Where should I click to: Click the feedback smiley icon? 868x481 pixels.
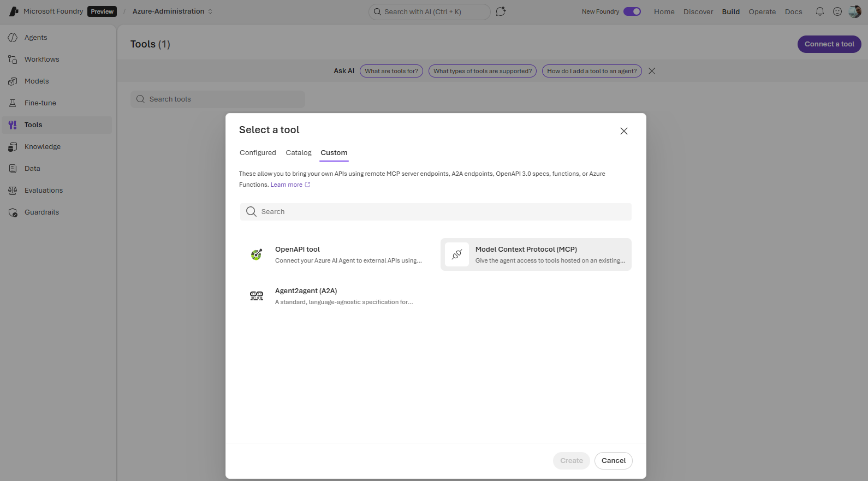click(837, 11)
